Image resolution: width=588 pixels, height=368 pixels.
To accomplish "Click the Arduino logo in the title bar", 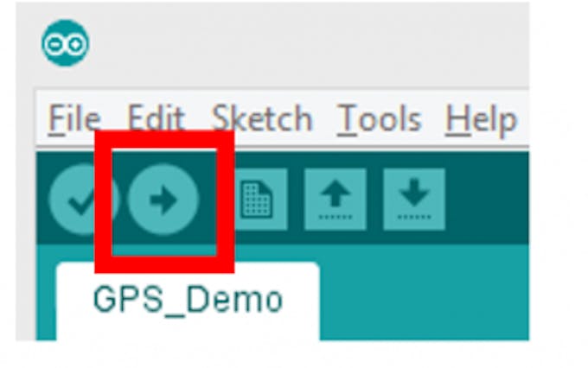I will click(x=66, y=43).
